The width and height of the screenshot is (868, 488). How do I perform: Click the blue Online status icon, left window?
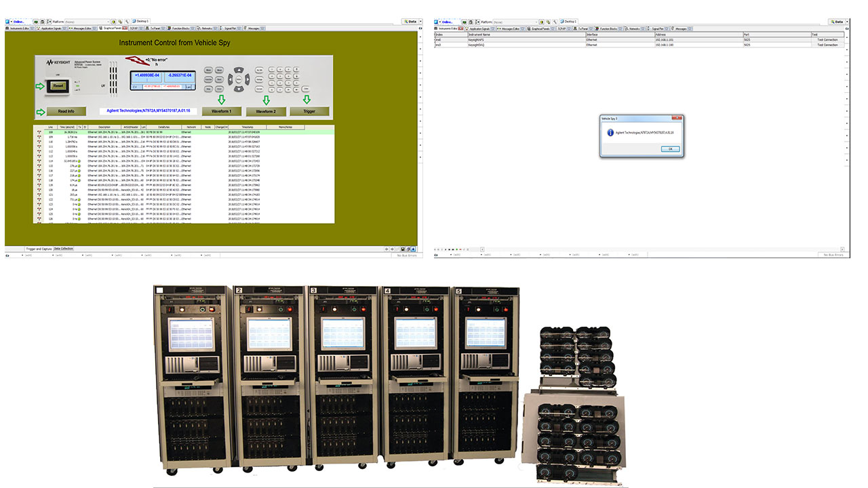[x=8, y=22]
